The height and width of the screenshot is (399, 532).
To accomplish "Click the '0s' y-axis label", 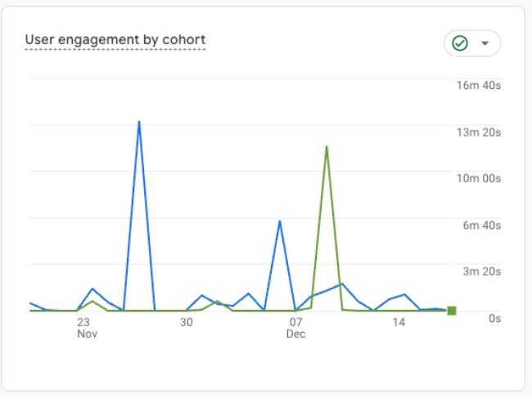I will (x=494, y=319).
